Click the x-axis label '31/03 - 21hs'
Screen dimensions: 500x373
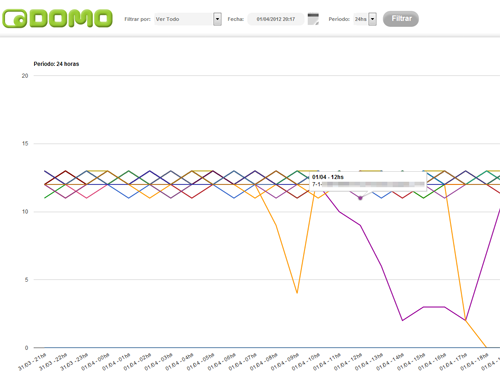(32, 362)
